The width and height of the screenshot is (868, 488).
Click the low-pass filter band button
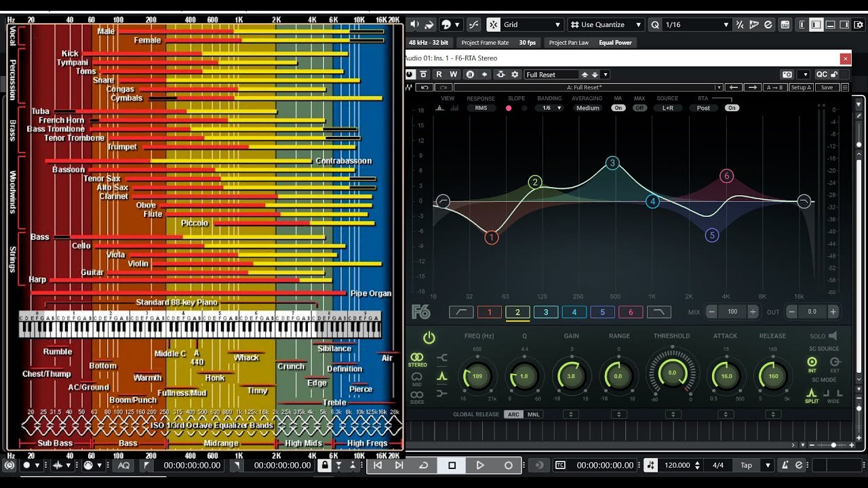(658, 312)
